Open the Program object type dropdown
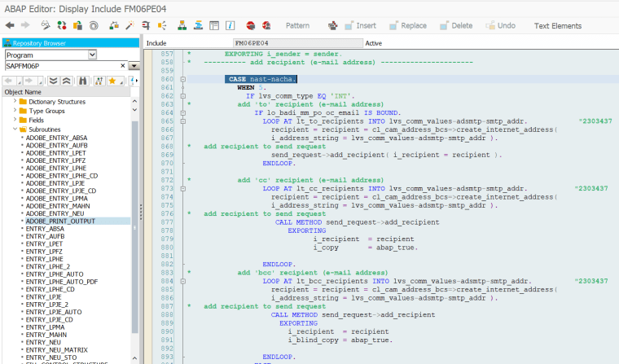This screenshot has width=619, height=364. (92, 55)
